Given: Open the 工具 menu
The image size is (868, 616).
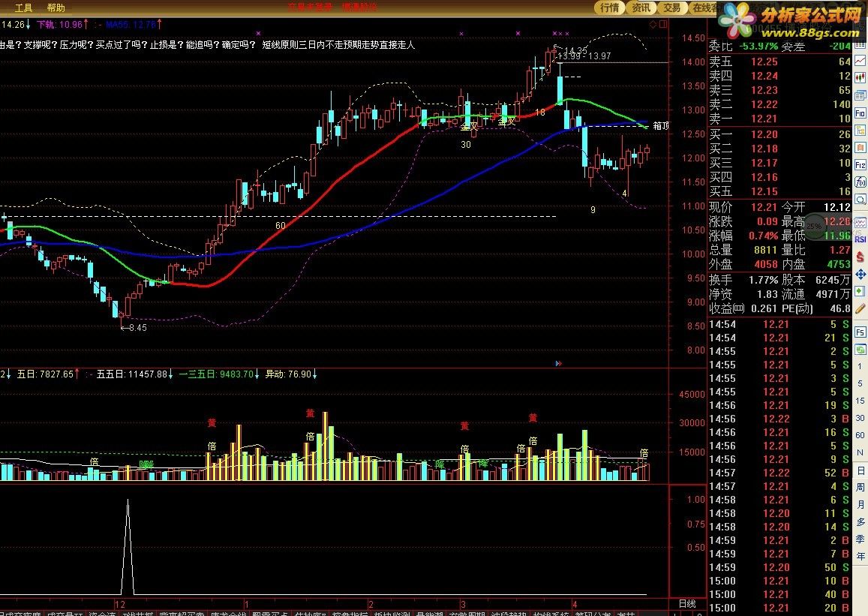Looking at the screenshot, I should (23, 8).
